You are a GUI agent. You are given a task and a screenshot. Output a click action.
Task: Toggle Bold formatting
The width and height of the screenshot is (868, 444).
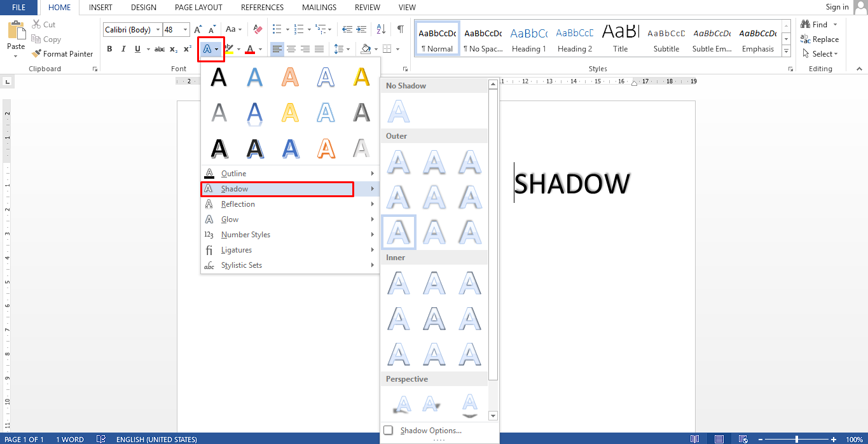(109, 49)
